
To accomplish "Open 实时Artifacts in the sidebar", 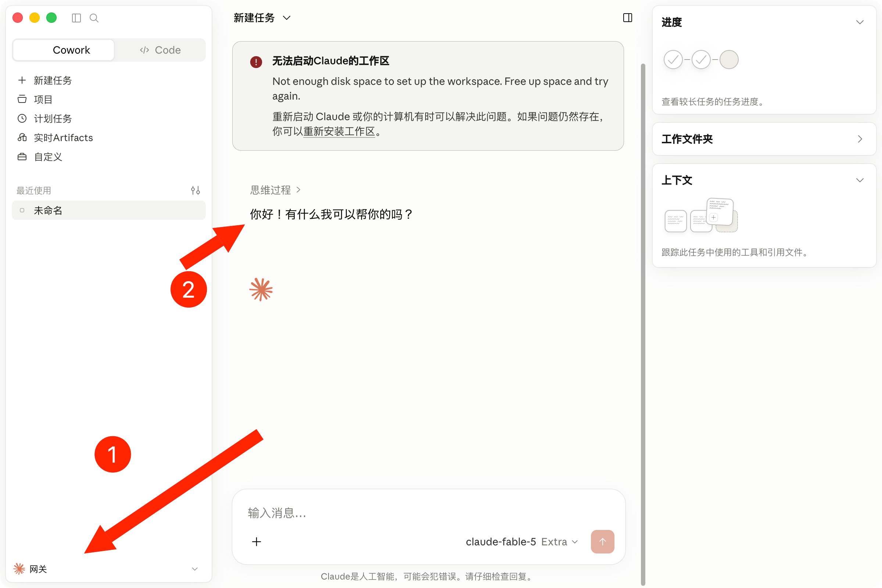I will (109, 137).
